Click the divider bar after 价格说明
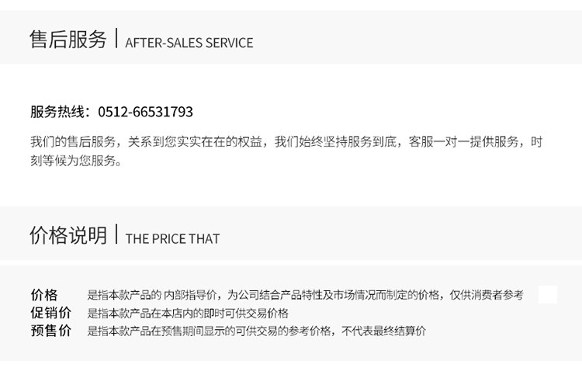This screenshot has width=582, height=392. coord(116,235)
